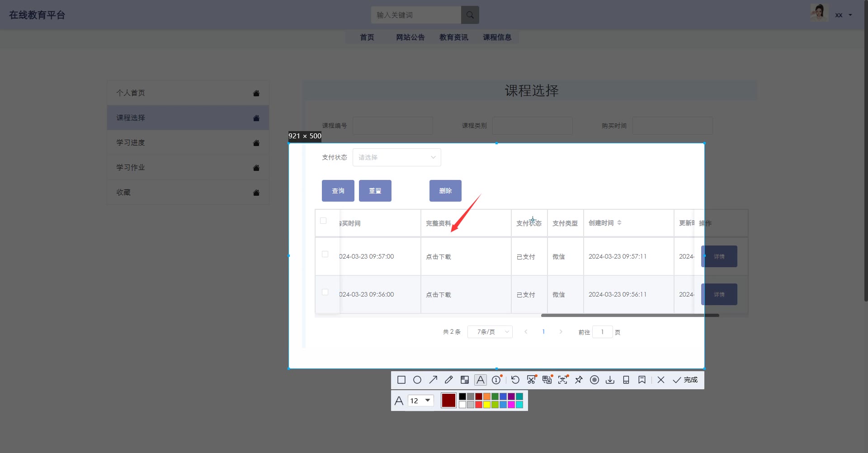
Task: Activate the mosaic blur tool
Action: pyautogui.click(x=464, y=380)
